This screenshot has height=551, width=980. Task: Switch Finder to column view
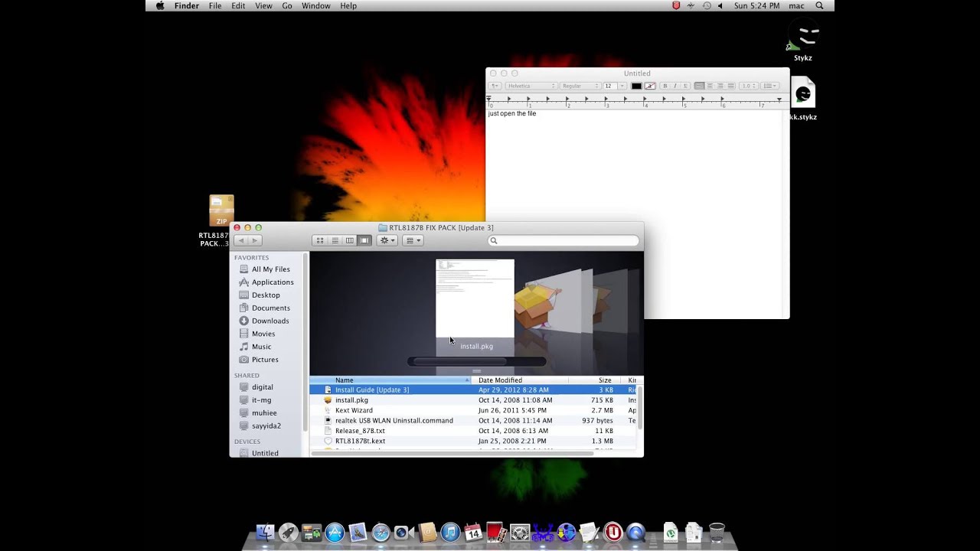350,240
